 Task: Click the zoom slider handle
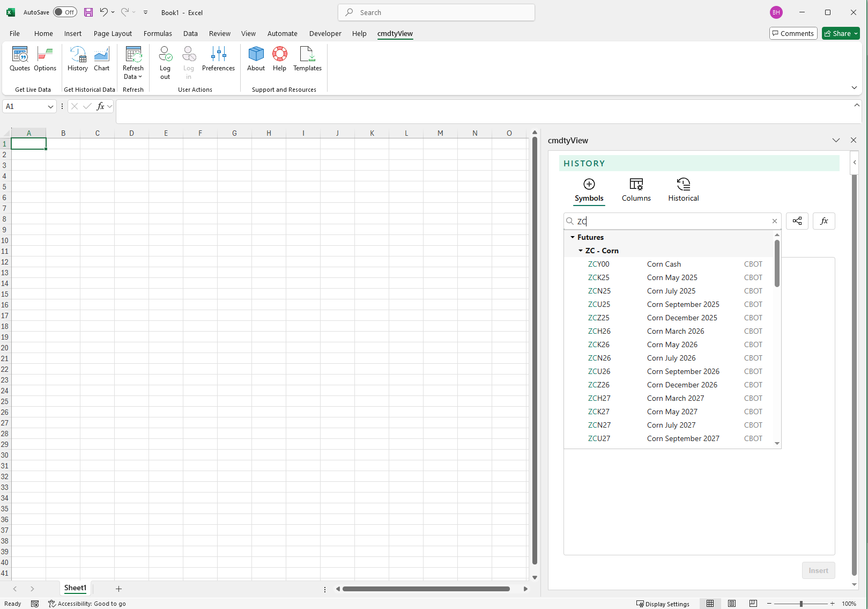click(801, 604)
